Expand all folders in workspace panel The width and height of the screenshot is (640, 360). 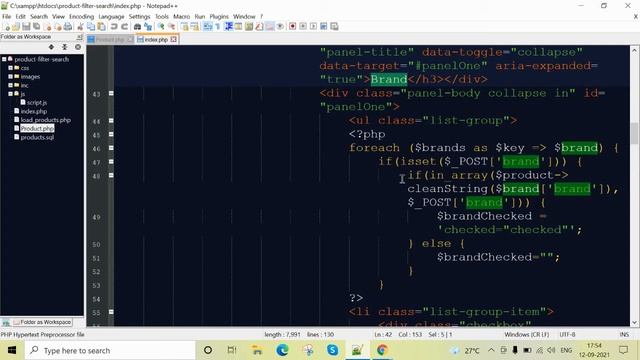[51, 47]
